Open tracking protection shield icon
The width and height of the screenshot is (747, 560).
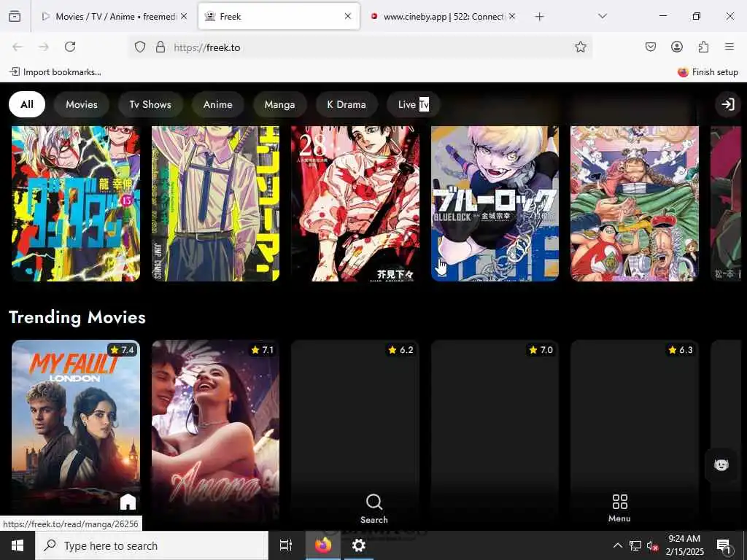pos(139,47)
